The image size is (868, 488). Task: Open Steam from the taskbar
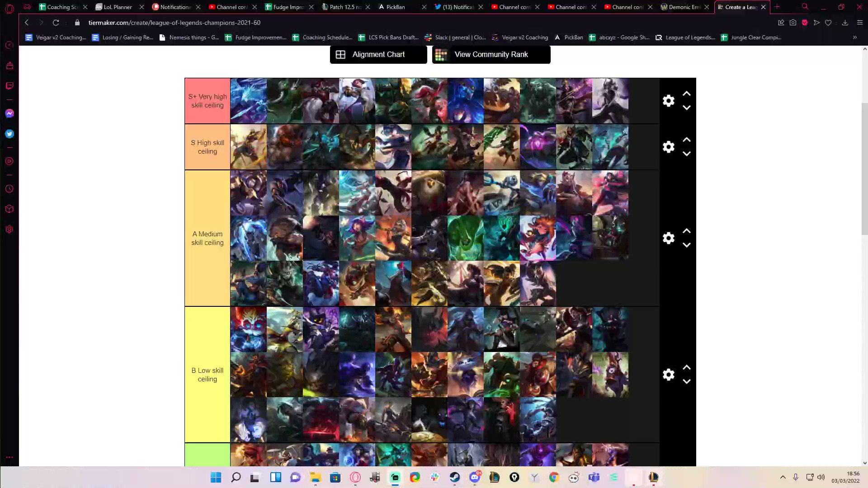point(455,477)
